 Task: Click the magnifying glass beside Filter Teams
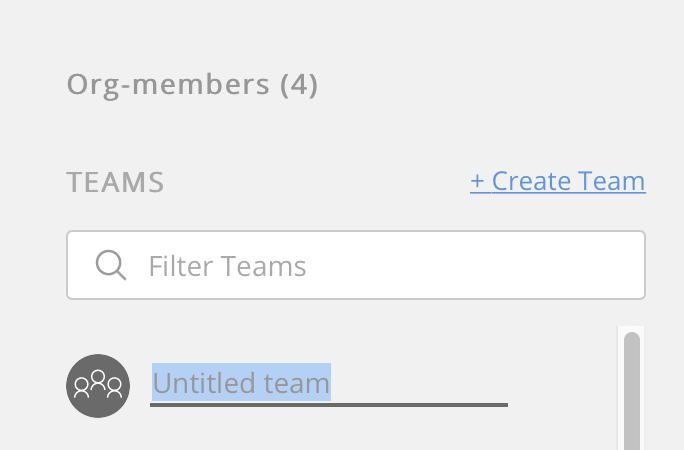[x=110, y=265]
